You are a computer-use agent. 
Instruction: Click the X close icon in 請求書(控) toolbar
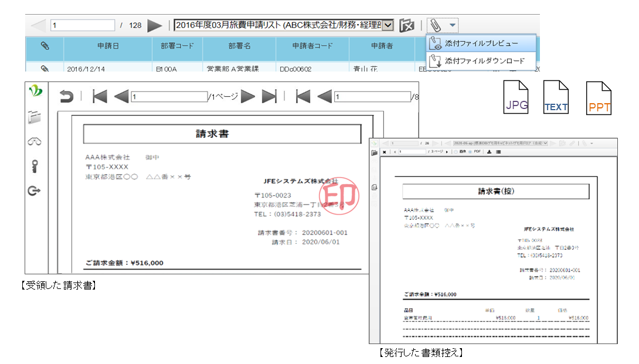[385, 152]
